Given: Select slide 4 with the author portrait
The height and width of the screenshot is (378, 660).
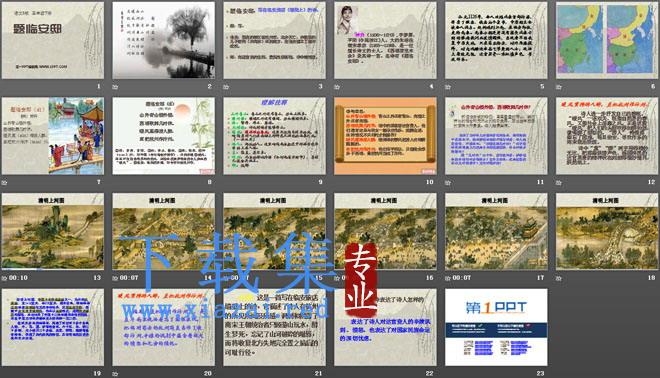Looking at the screenshot, I should 385,40.
